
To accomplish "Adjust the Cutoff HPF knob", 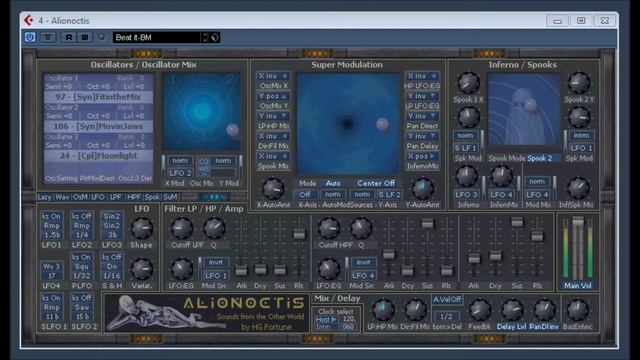I will coord(329,228).
